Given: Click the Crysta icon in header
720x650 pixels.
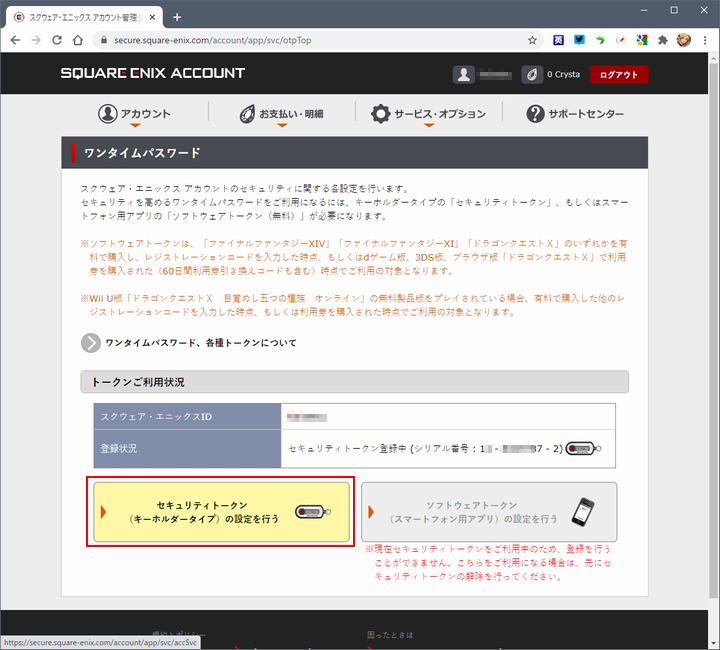Looking at the screenshot, I should coord(532,74).
